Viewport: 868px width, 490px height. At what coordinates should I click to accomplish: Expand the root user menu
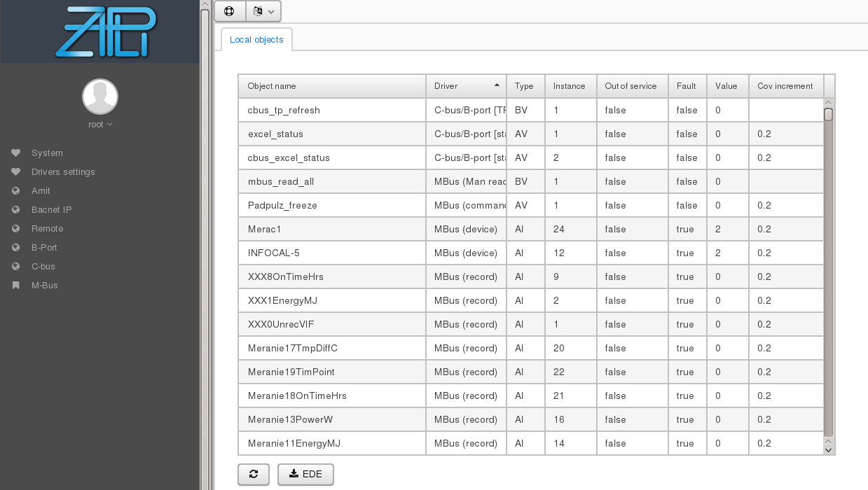pyautogui.click(x=100, y=125)
